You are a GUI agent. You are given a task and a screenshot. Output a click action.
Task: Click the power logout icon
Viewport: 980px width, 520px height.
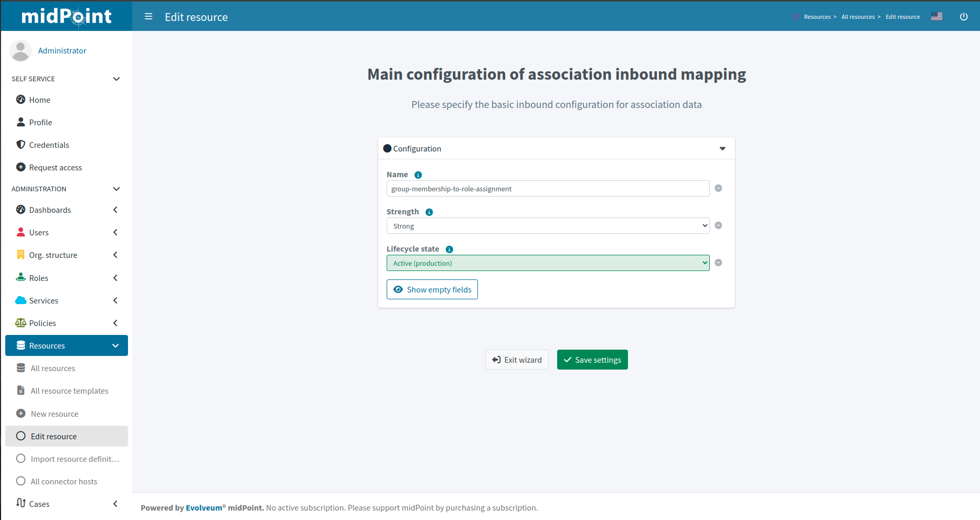(963, 17)
